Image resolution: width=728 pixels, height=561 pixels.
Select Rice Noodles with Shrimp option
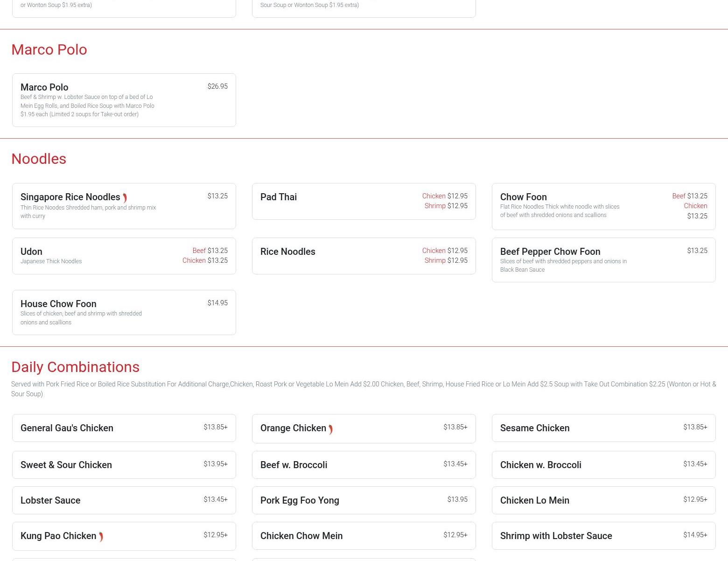point(445,260)
